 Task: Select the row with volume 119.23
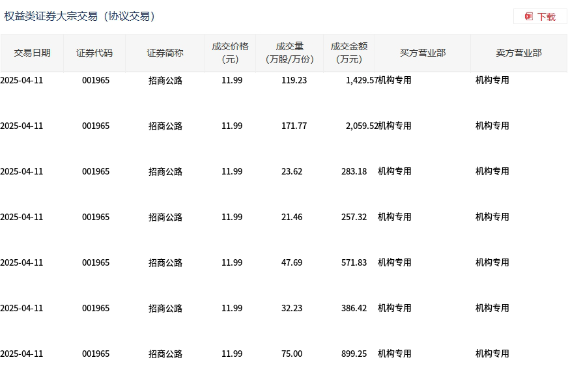click(x=294, y=80)
